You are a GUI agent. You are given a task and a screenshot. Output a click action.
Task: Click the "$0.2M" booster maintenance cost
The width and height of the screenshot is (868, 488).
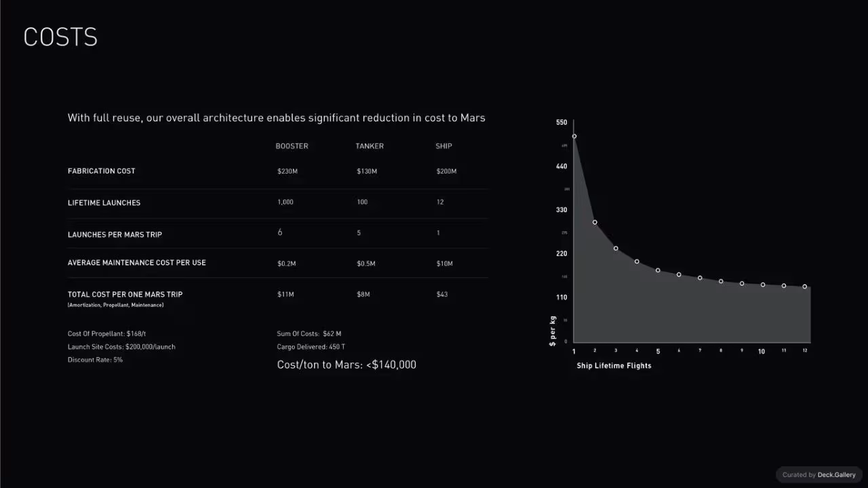(x=287, y=264)
